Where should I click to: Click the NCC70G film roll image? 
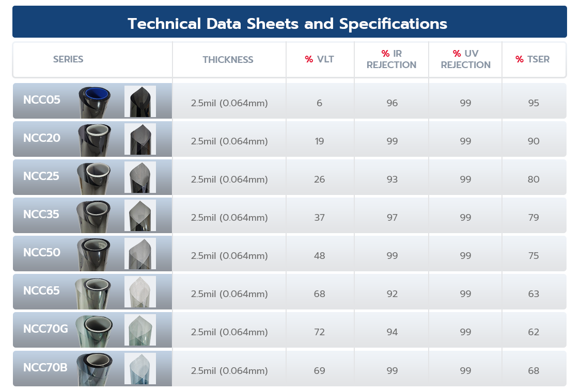(x=94, y=331)
